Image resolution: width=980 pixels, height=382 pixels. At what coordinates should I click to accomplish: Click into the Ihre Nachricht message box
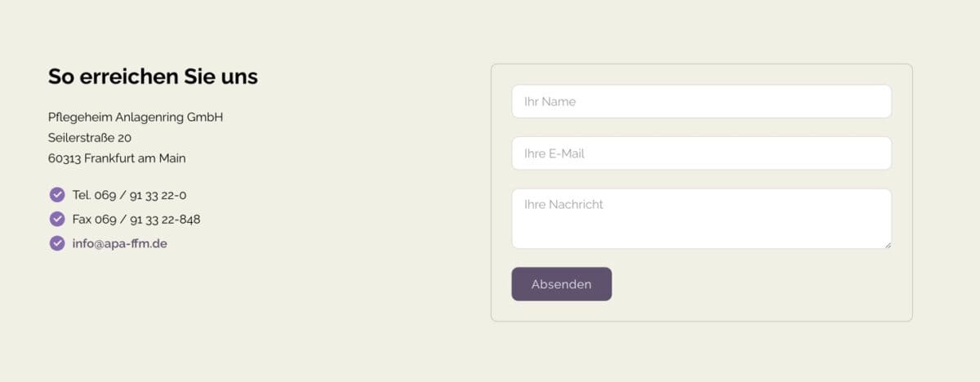702,219
